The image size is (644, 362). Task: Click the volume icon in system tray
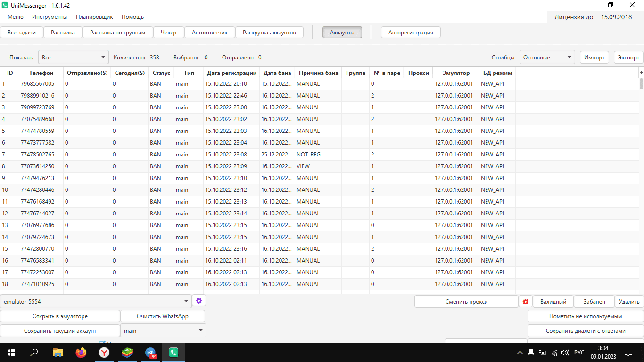565,352
